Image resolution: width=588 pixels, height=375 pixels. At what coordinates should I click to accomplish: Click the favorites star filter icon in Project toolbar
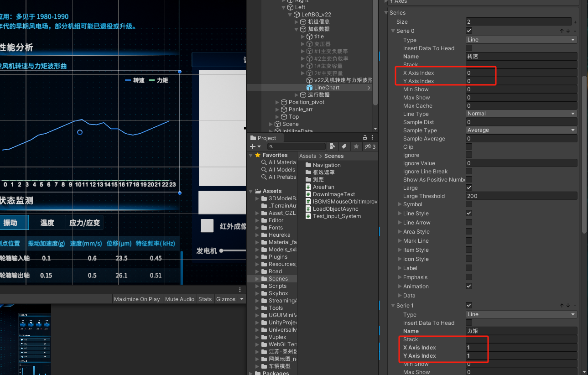[356, 146]
